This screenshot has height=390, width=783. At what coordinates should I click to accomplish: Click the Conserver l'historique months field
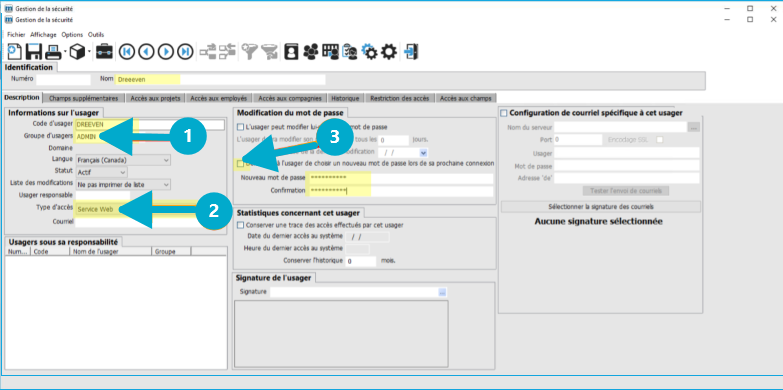[361, 261]
